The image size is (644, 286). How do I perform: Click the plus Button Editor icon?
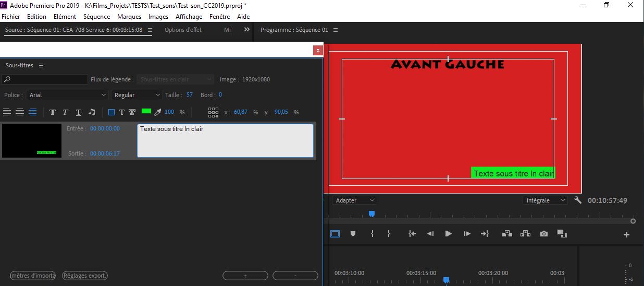[x=626, y=235]
